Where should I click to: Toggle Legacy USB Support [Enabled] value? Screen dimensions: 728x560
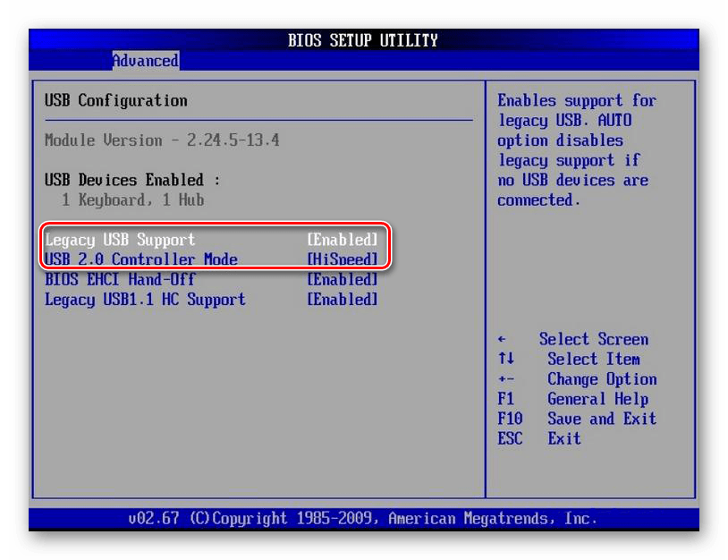point(342,240)
